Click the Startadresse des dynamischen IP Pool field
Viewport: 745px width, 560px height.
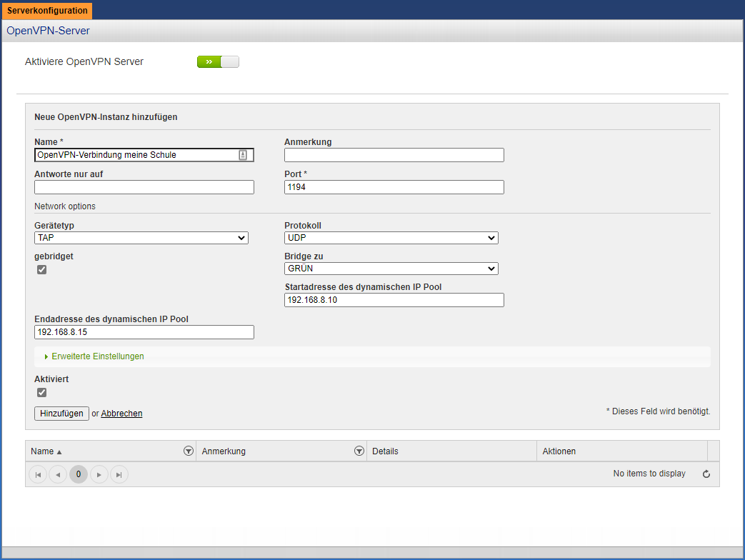(x=394, y=300)
